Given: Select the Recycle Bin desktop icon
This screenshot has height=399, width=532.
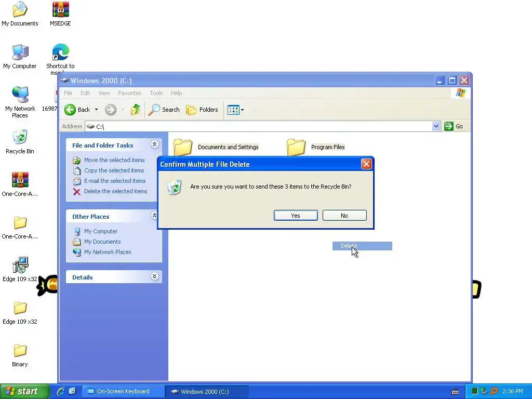Looking at the screenshot, I should 20,137.
